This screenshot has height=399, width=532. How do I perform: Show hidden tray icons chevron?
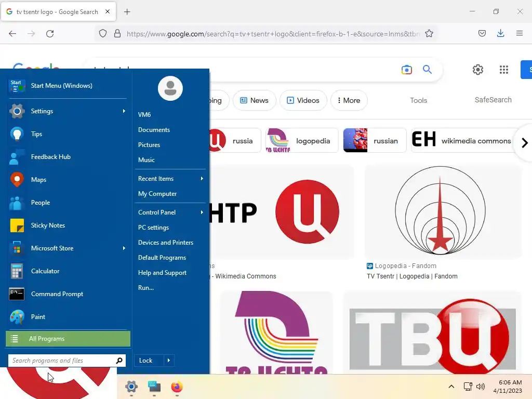[x=451, y=387]
